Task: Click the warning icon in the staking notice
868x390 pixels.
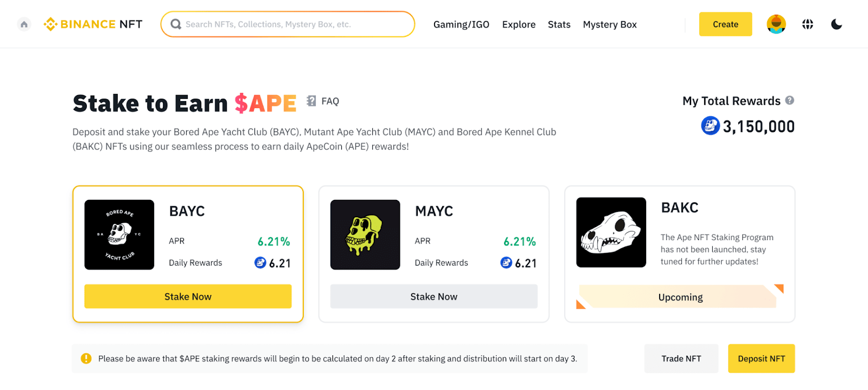Action: (x=86, y=358)
